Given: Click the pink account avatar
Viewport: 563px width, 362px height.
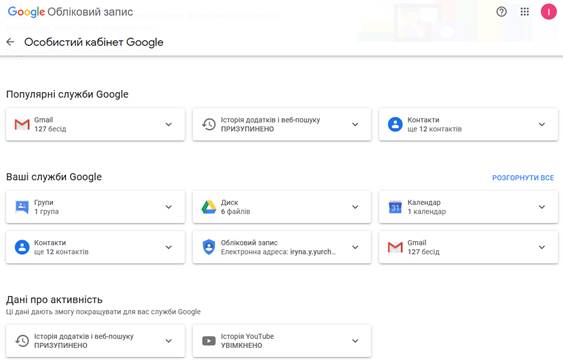Looking at the screenshot, I should [548, 12].
